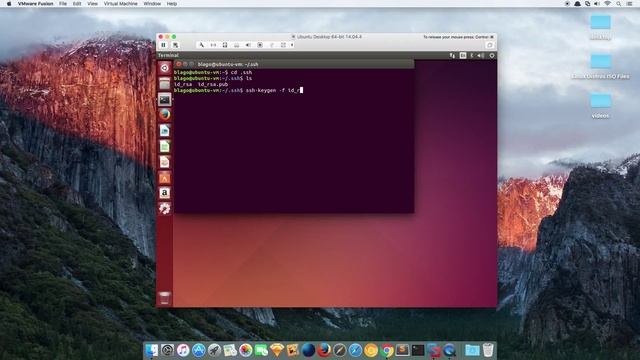
Task: Open the session gear menu in the Ubuntu panel
Action: [492, 55]
